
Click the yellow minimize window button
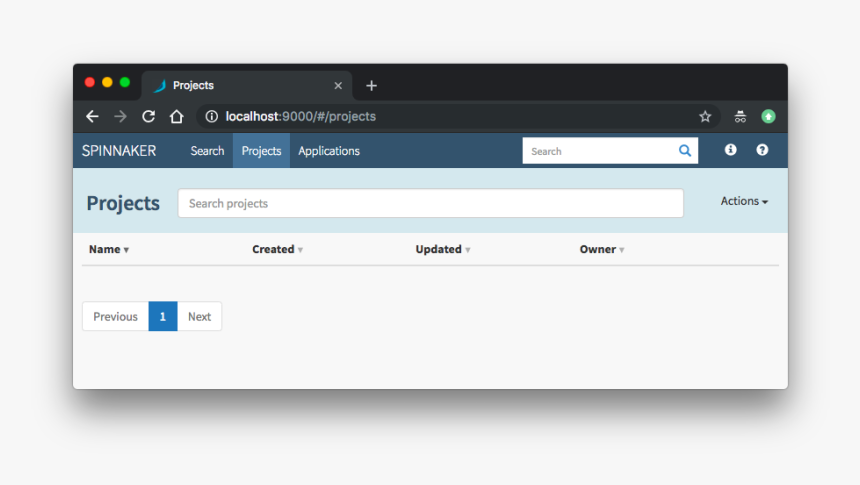point(108,82)
